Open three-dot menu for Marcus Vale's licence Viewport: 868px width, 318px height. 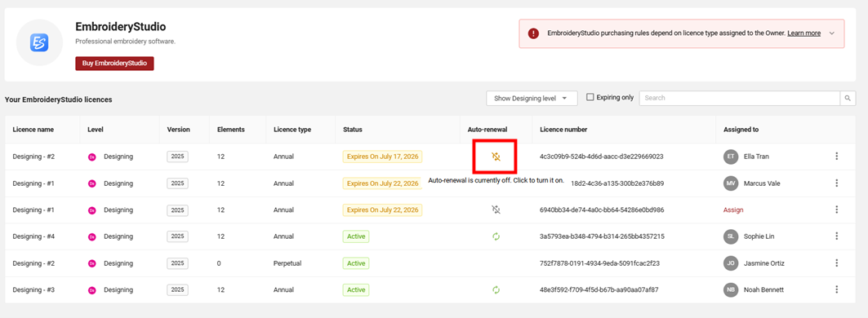pyautogui.click(x=836, y=183)
